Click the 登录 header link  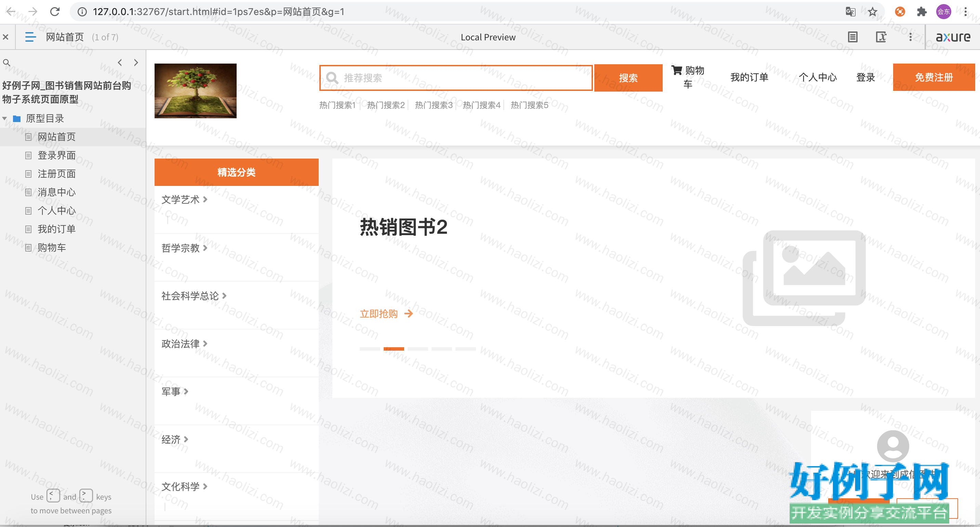[865, 77]
